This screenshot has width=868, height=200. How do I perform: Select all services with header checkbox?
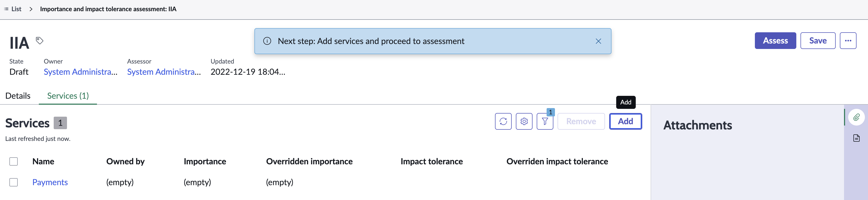tap(14, 162)
